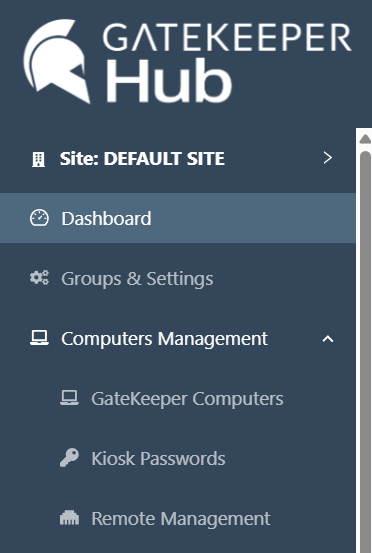This screenshot has height=553, width=372.
Task: Click the gears icon for Groups & Settings
Action: click(39, 278)
